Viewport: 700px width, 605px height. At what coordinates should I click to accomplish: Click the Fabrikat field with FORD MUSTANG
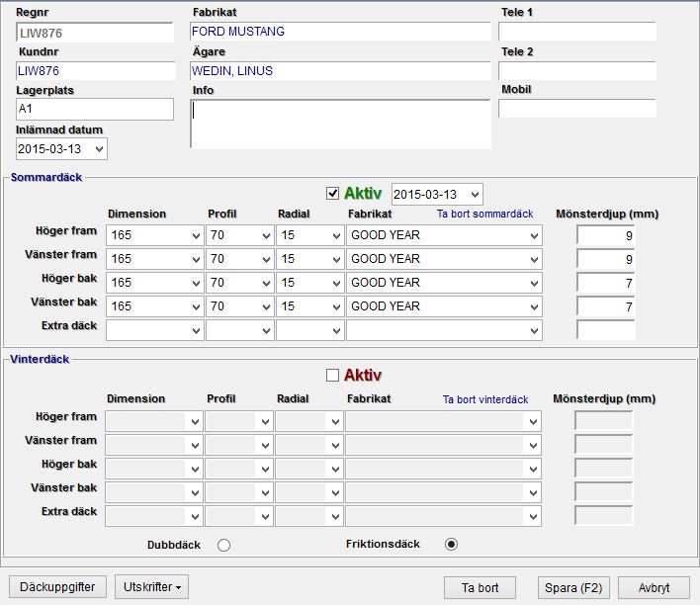point(340,32)
